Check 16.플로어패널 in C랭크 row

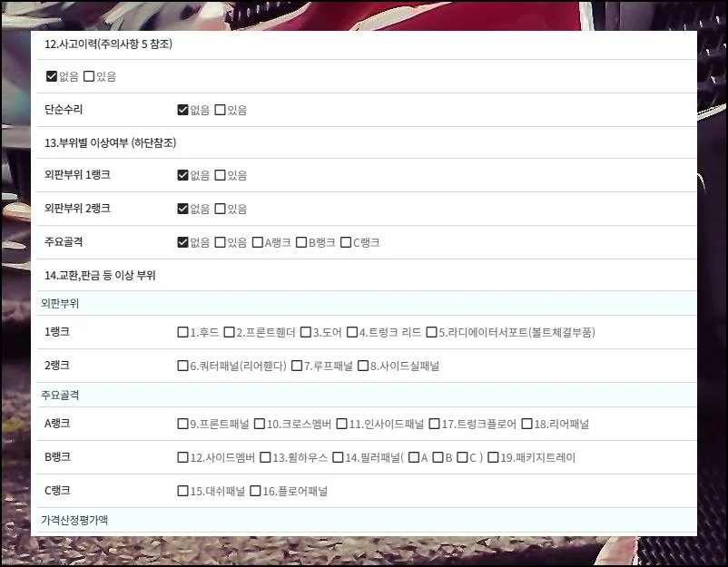[255, 491]
